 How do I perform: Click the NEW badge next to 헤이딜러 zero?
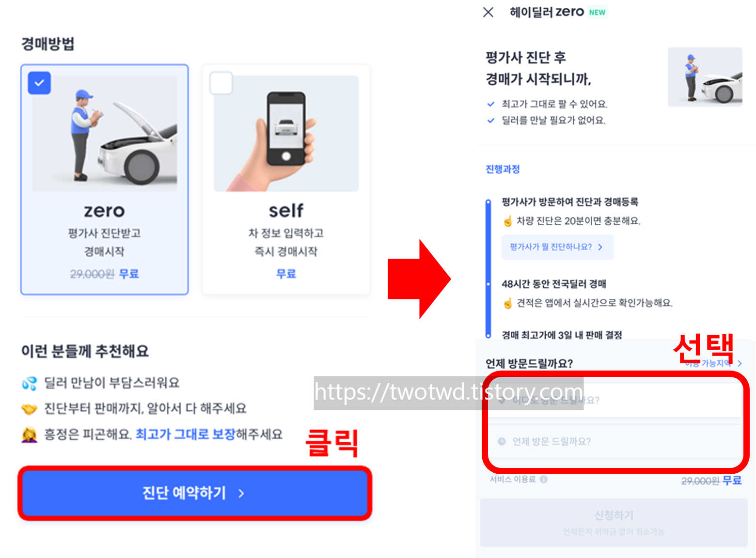click(x=597, y=13)
